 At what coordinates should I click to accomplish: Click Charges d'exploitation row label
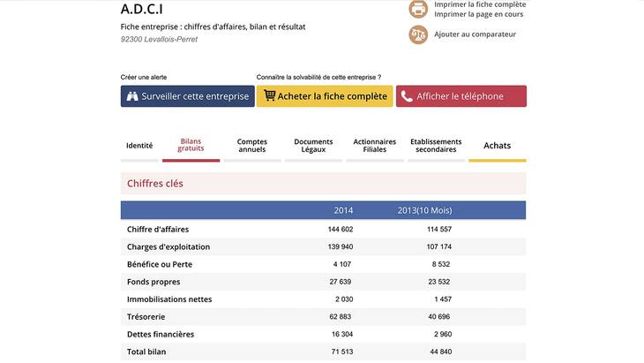coord(168,247)
